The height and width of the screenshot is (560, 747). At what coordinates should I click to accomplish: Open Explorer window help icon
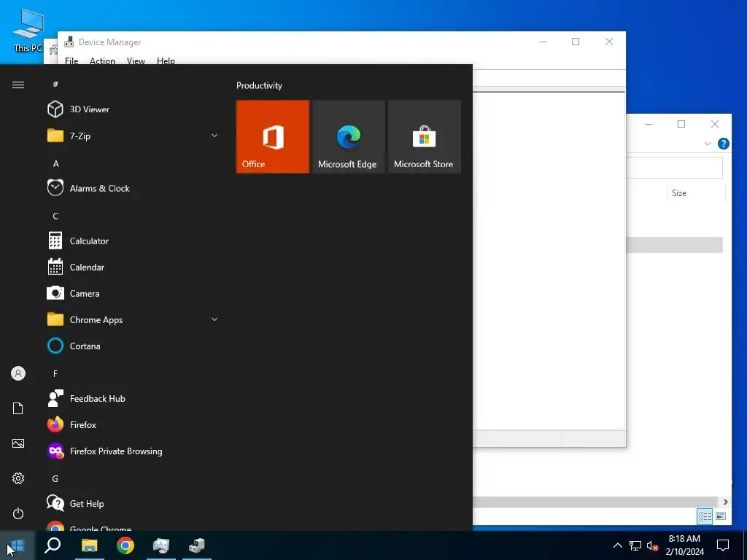click(723, 144)
